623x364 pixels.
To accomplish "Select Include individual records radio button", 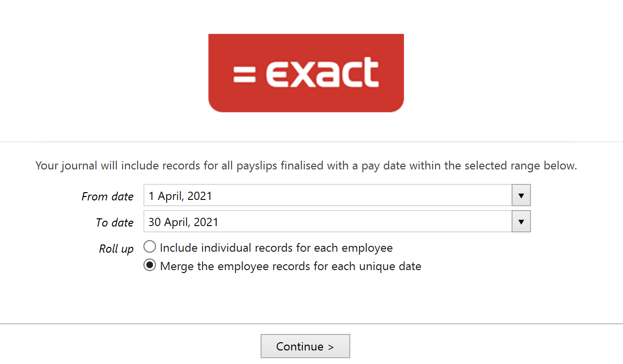I will (x=150, y=247).
